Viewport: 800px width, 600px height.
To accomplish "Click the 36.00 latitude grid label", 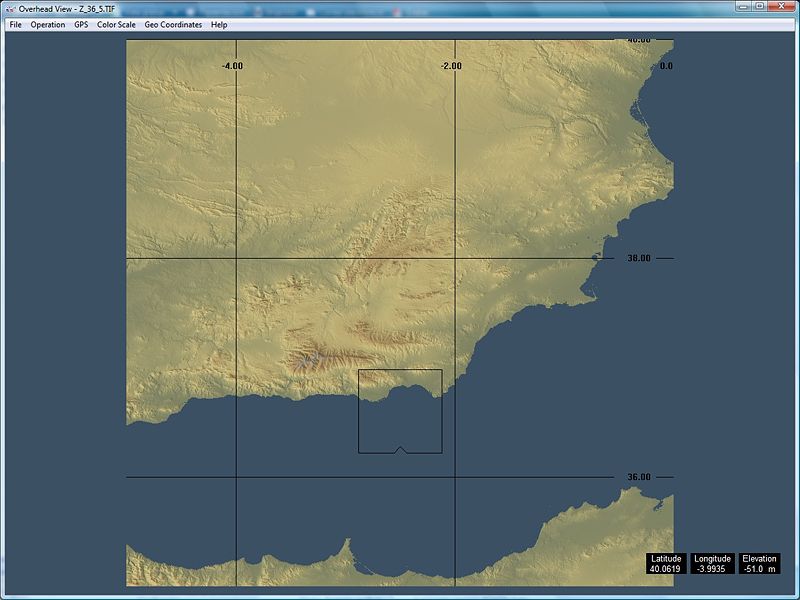I will click(638, 477).
